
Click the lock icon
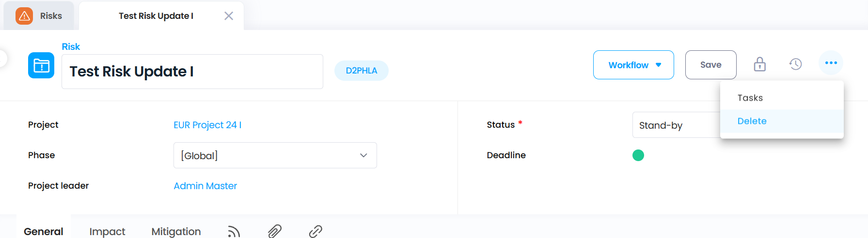pyautogui.click(x=759, y=64)
